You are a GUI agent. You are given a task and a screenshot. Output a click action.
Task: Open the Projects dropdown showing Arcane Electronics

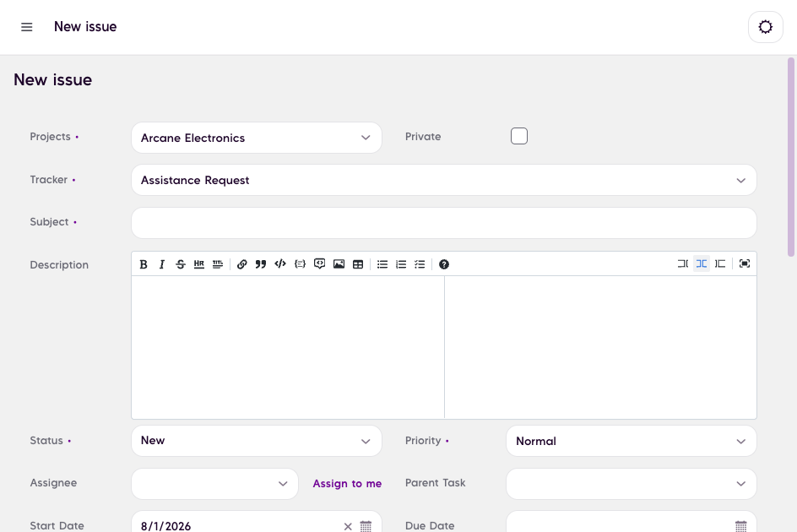tap(256, 138)
